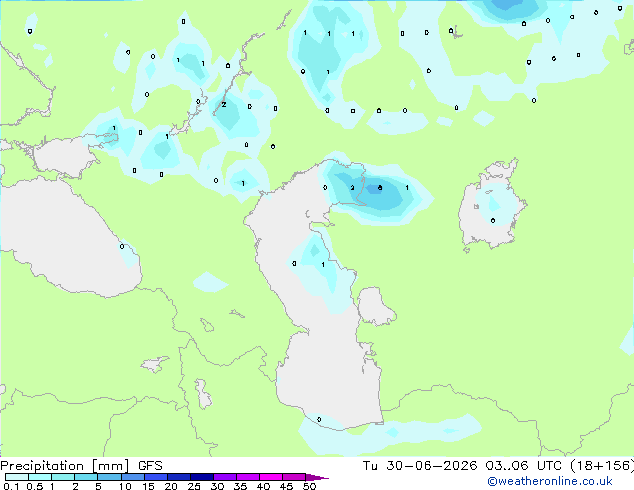Click the '35' legend scale label
This screenshot has height=490, width=634.
pyautogui.click(x=241, y=486)
